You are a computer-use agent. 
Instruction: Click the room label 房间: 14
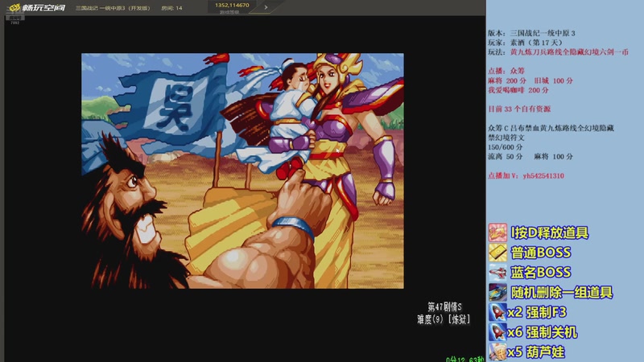coord(171,8)
